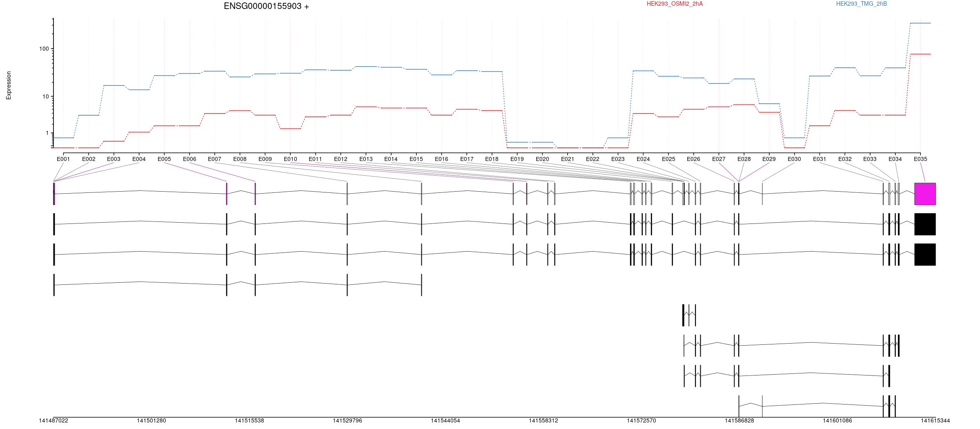Click the Expression y-axis label
Screen dimensions: 980x429
tap(9, 85)
